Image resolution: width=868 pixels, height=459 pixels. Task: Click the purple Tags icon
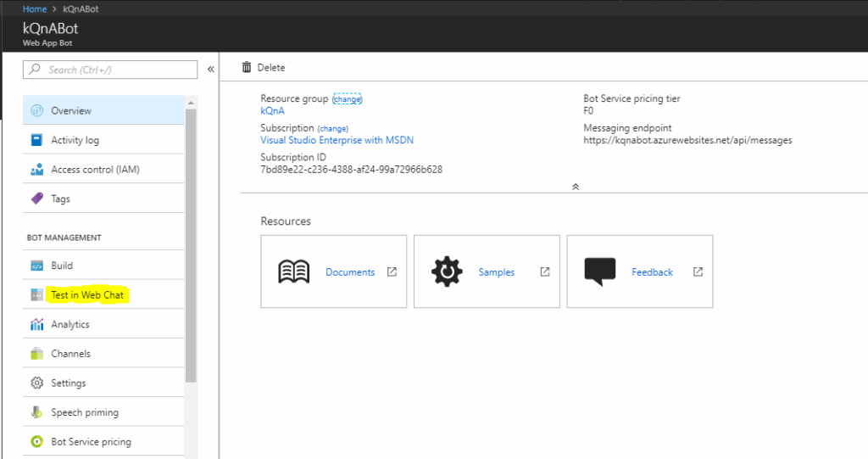coord(36,198)
